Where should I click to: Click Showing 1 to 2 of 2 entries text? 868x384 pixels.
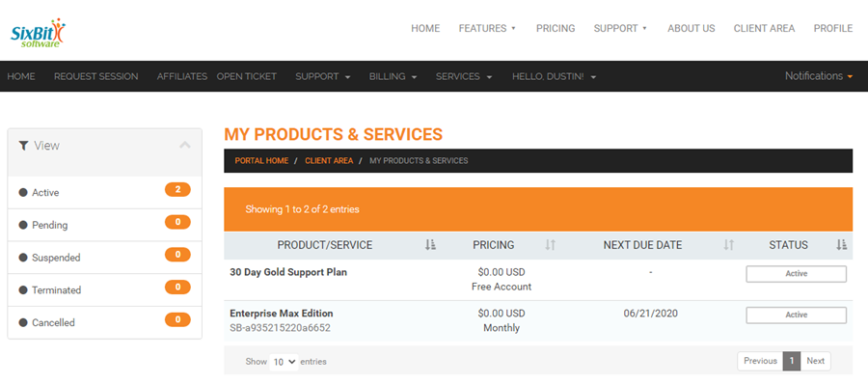coord(302,209)
